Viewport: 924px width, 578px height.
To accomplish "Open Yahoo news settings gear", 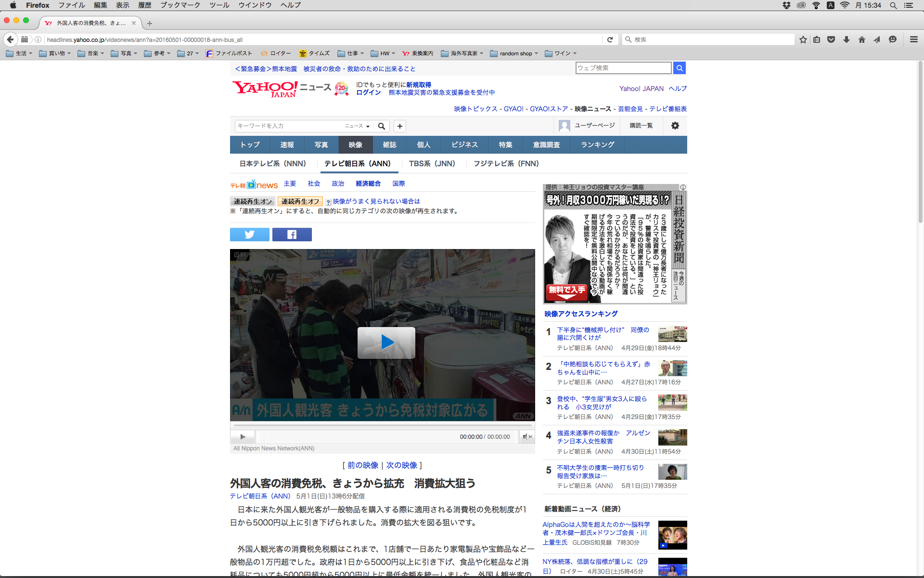I will click(x=675, y=126).
